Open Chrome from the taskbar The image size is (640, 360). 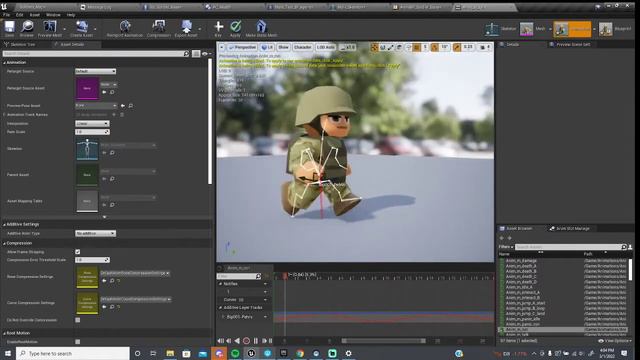(x=300, y=353)
